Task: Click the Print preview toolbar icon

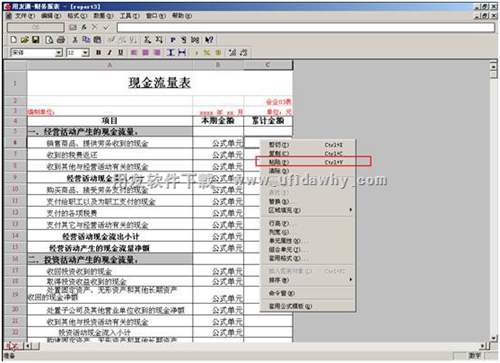Action: (x=49, y=40)
